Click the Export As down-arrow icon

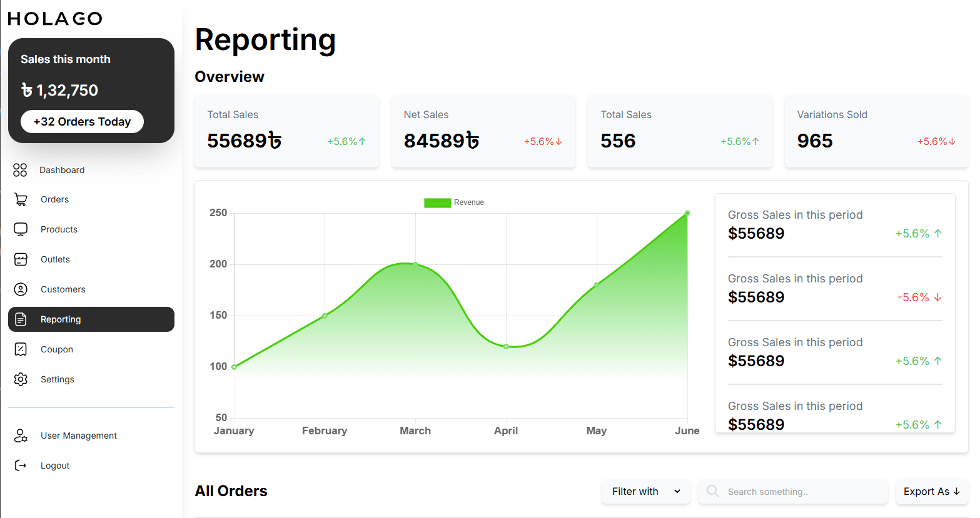pyautogui.click(x=956, y=492)
